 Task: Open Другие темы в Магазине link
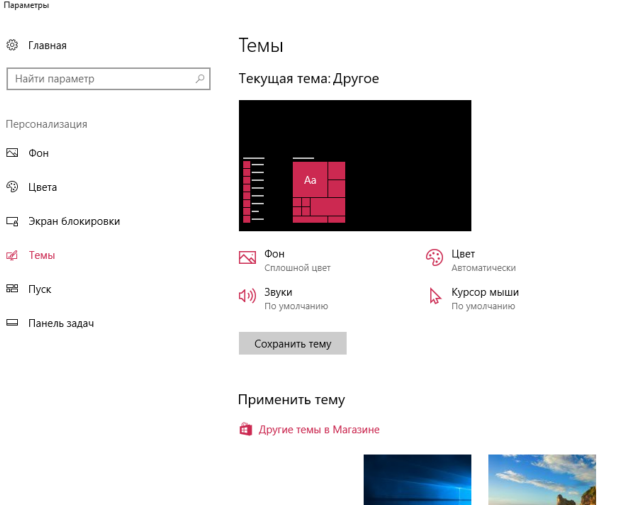pos(319,430)
